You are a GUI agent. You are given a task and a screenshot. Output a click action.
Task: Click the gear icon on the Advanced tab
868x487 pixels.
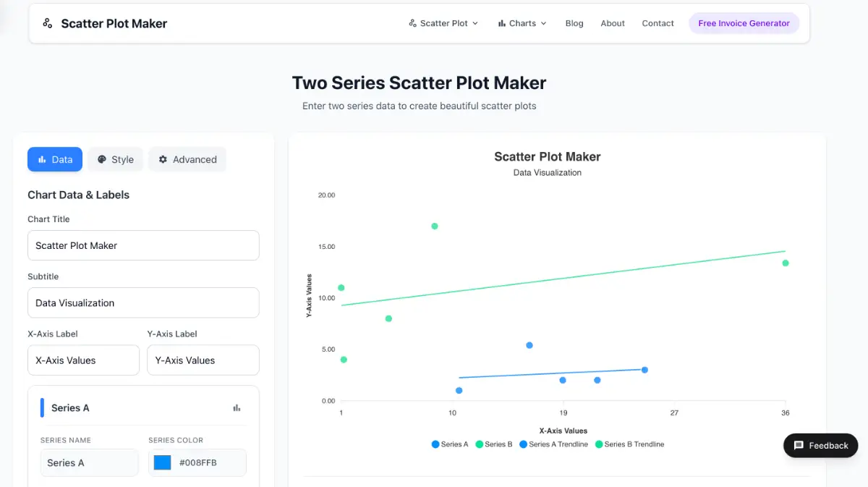click(x=162, y=159)
